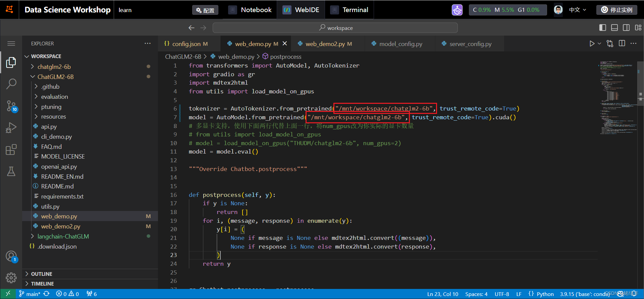Open the 中文 language dropdown
This screenshot has width=644, height=299.
point(578,10)
